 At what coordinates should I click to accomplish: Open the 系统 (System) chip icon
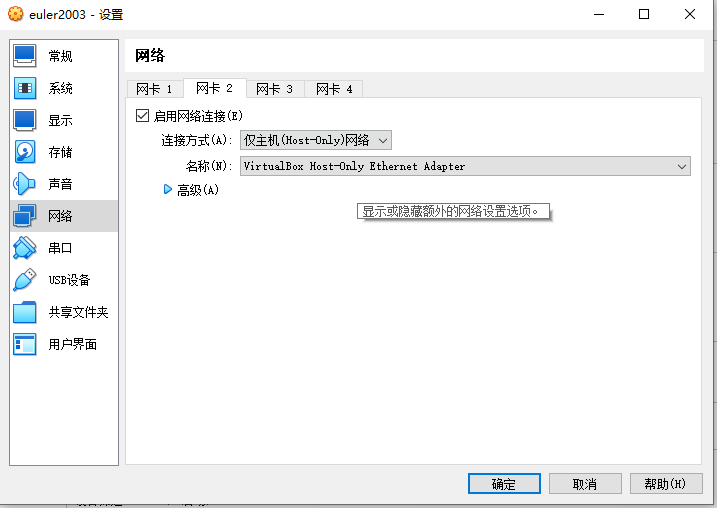pyautogui.click(x=25, y=88)
